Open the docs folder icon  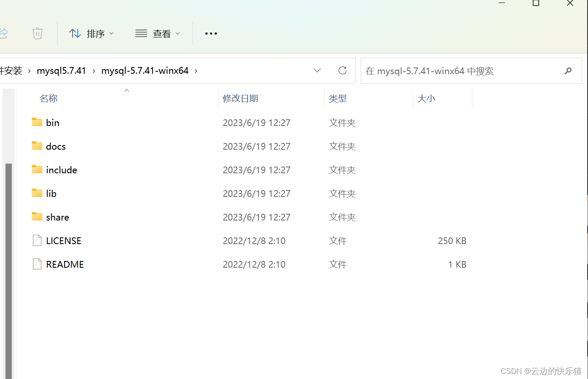click(x=36, y=146)
